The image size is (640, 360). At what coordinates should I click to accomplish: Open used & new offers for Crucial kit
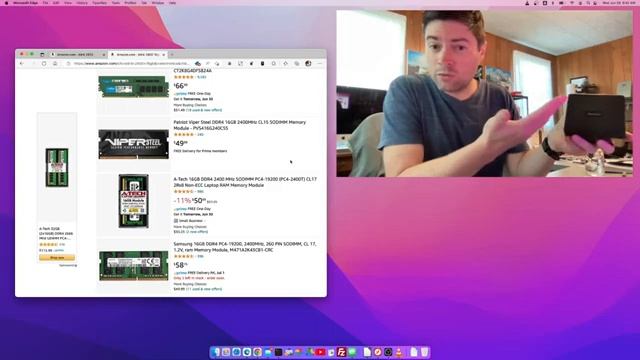point(204,110)
